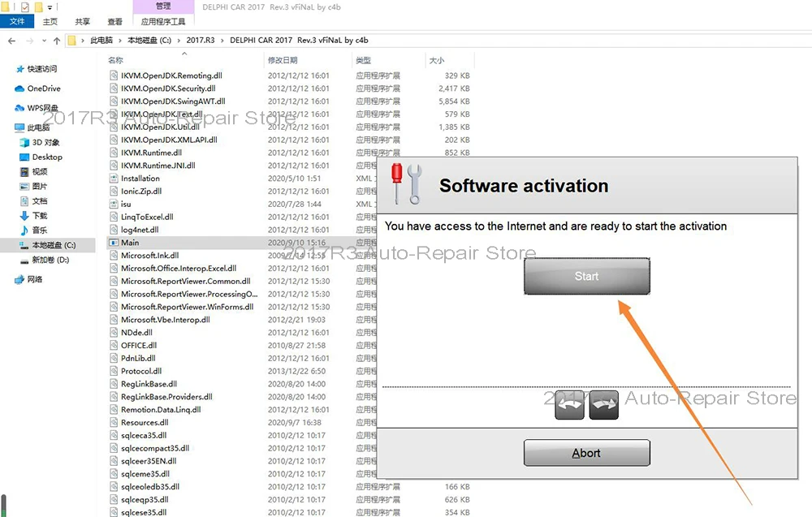
Task: Open the 文件 menu tab
Action: coord(17,21)
